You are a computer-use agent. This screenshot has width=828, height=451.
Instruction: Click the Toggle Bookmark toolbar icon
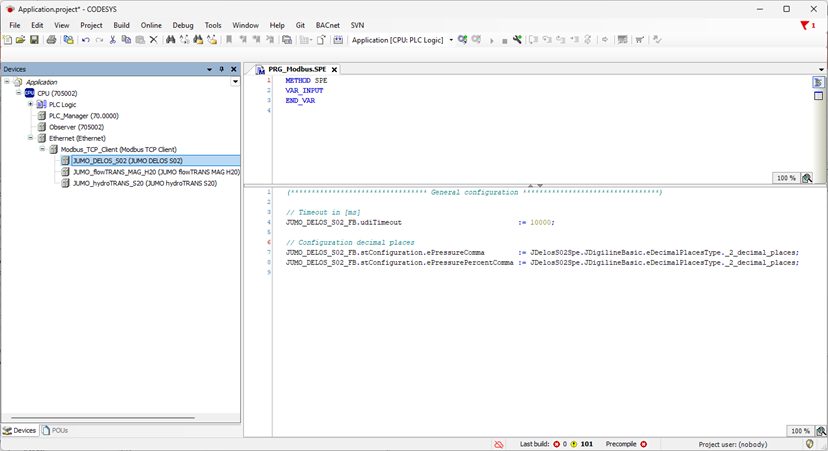click(229, 40)
